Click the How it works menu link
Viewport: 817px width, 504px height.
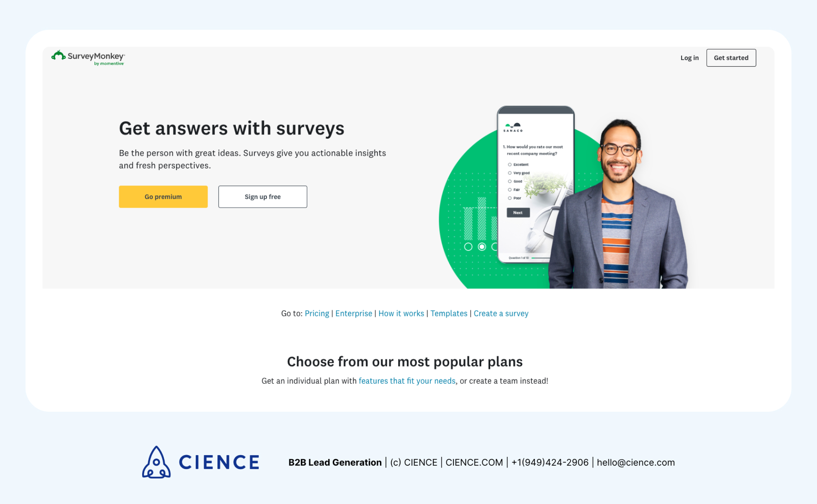point(401,313)
